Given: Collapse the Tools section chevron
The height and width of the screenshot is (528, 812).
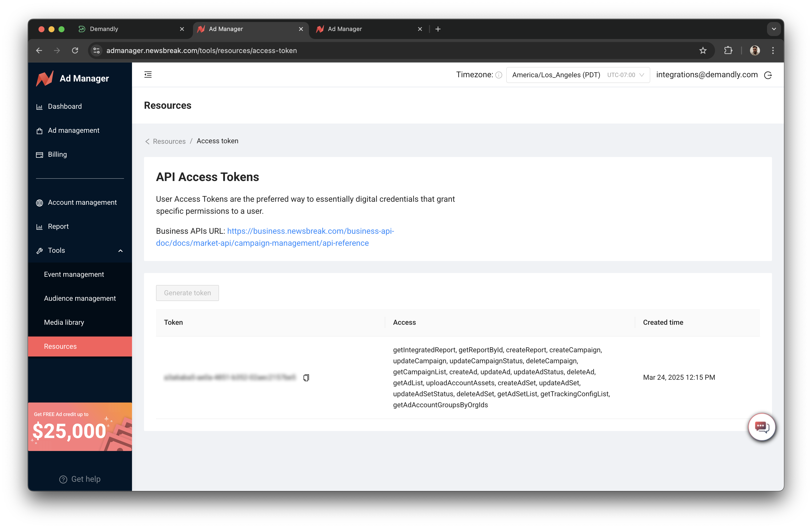Looking at the screenshot, I should (x=120, y=250).
